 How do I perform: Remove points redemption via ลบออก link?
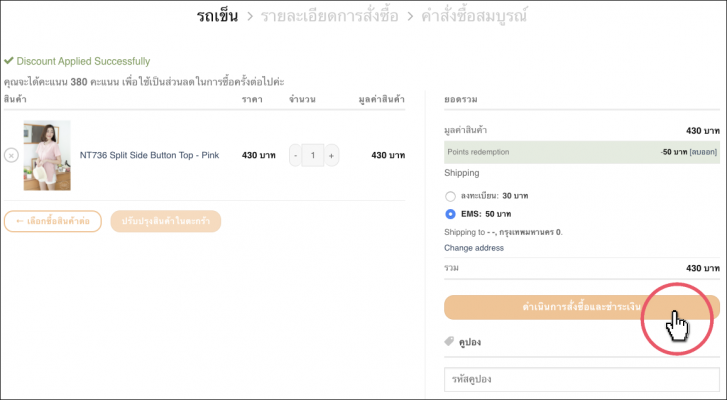pos(703,152)
